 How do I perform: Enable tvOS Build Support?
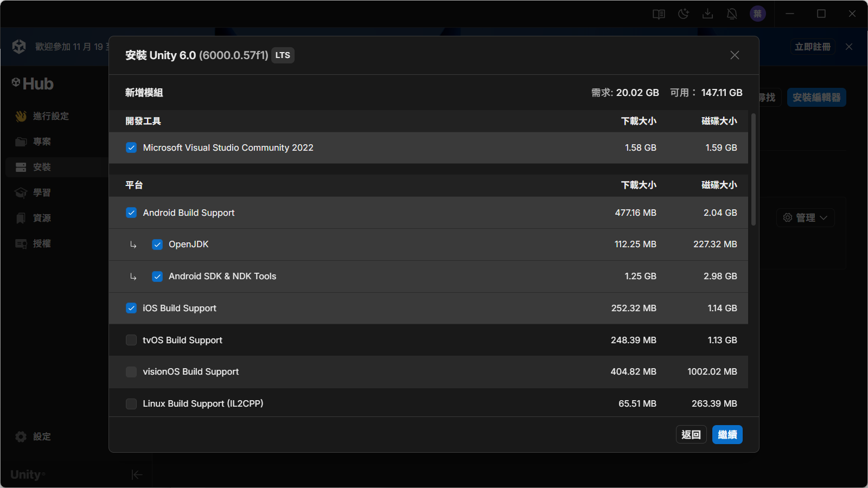tap(131, 340)
